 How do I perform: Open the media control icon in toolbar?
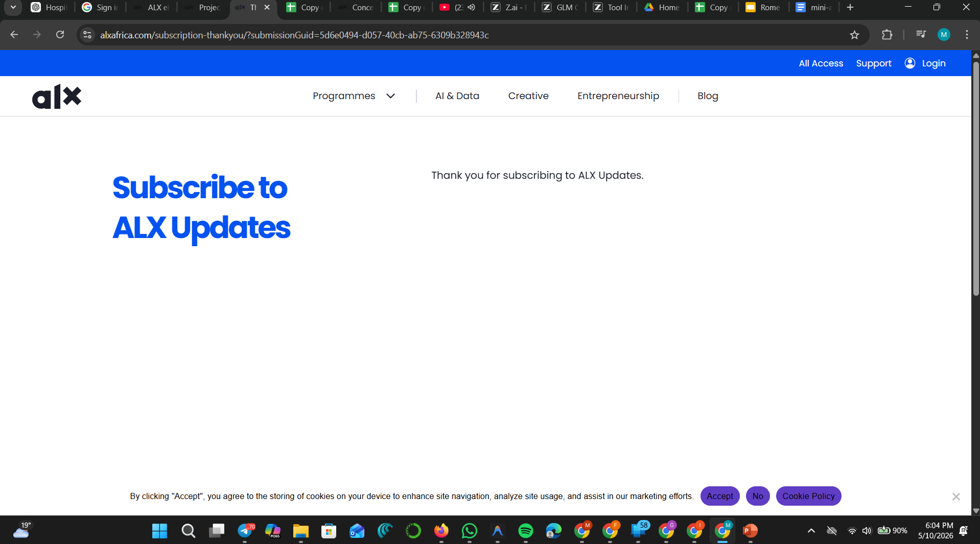(x=921, y=35)
